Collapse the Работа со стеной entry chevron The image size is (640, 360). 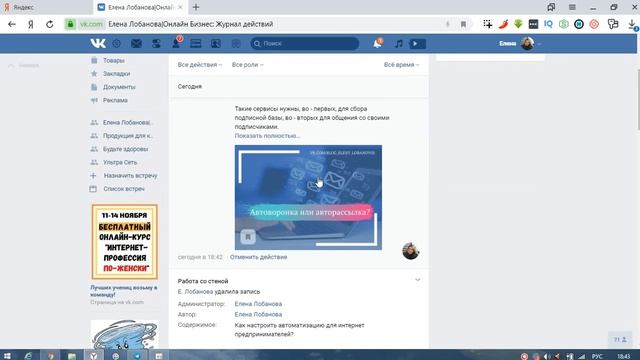click(418, 280)
